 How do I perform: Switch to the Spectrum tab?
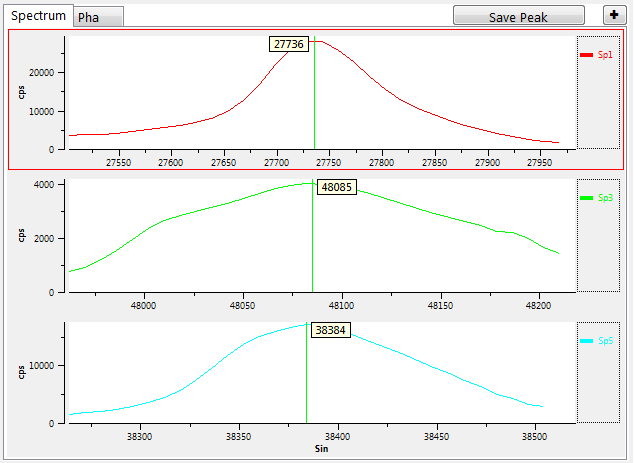38,15
